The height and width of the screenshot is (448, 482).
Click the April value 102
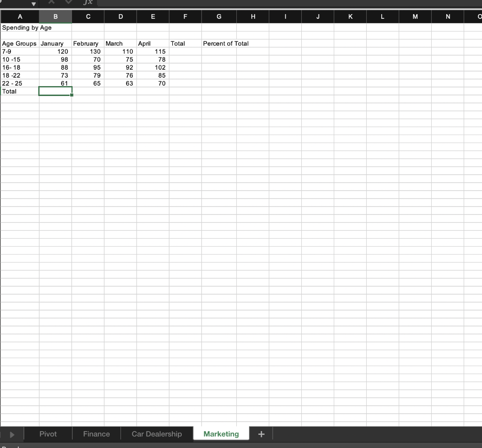pos(153,68)
